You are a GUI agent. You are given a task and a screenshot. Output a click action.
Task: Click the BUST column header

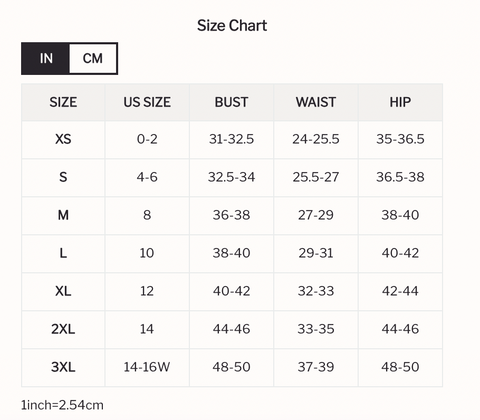[231, 102]
